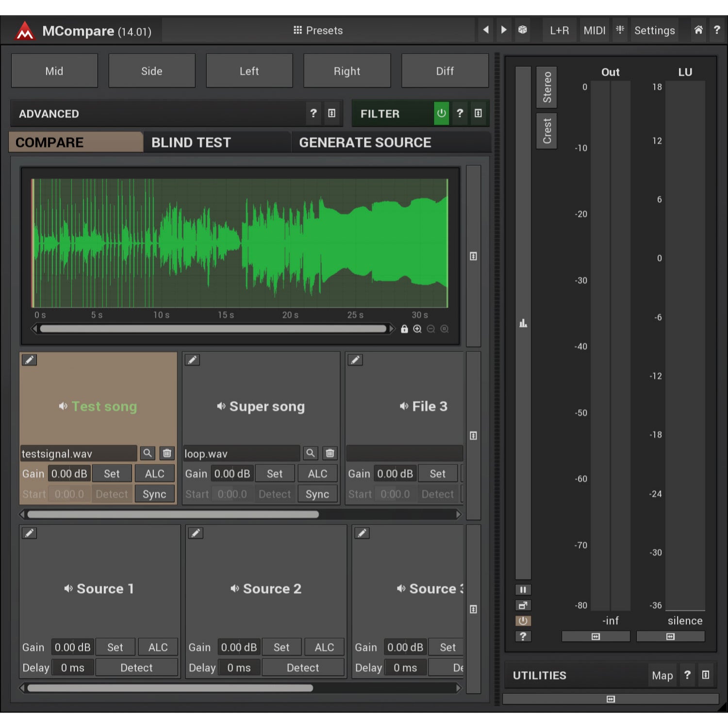Edit the Source 1 slot name
This screenshot has height=728, width=728.
pos(30,533)
